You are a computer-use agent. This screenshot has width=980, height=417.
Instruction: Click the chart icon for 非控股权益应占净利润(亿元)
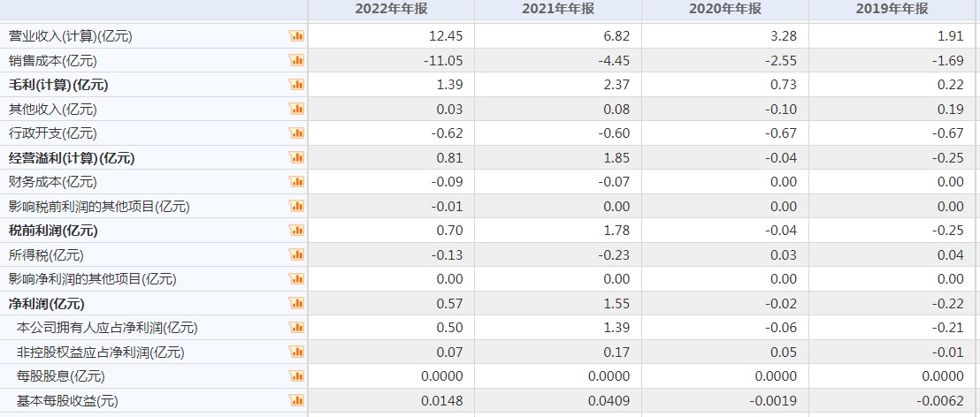tap(296, 353)
